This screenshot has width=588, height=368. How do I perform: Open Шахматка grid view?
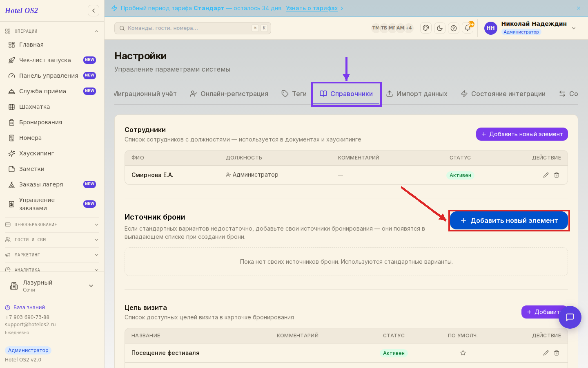(52, 107)
